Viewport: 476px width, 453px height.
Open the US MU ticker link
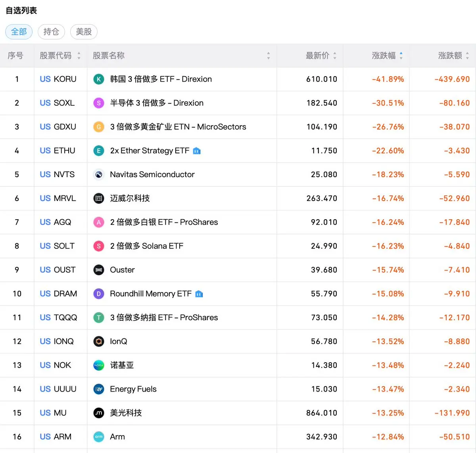53,413
